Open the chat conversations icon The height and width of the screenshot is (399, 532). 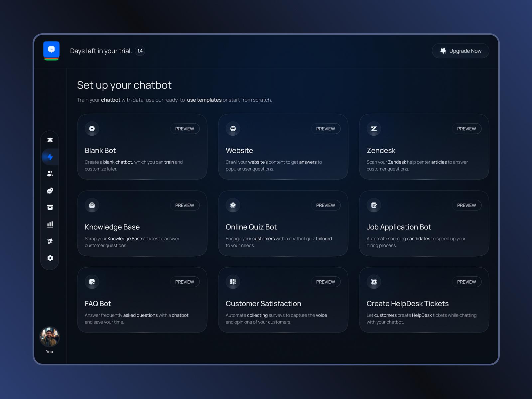(x=50, y=190)
